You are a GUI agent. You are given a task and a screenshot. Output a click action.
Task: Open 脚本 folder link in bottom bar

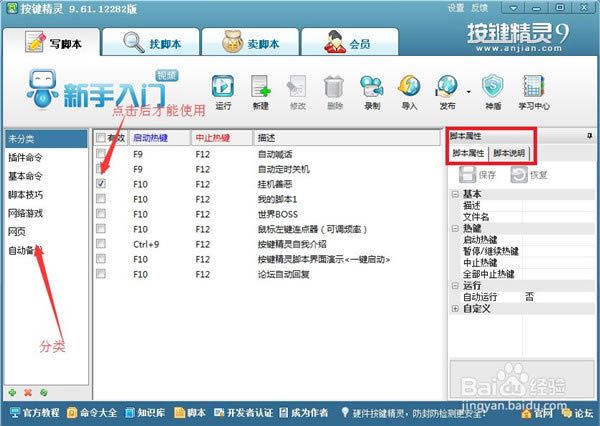(190, 413)
